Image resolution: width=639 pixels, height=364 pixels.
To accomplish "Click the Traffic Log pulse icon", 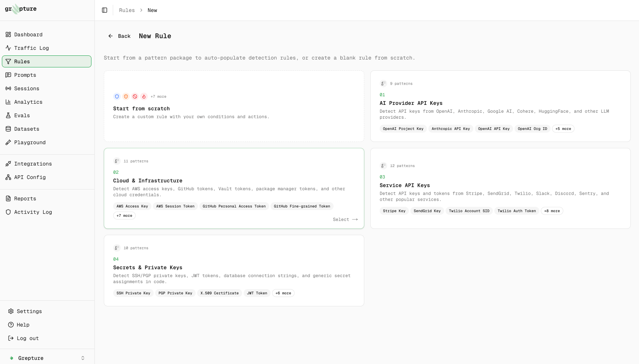I will pyautogui.click(x=8, y=48).
